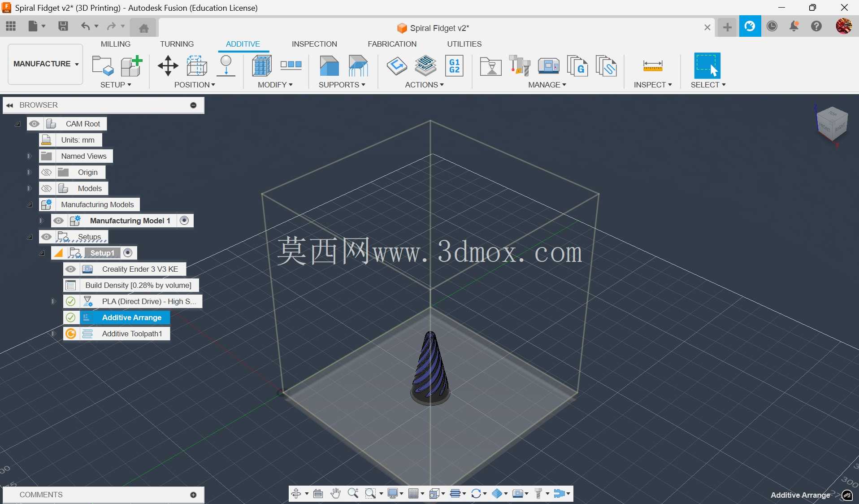Click the Zoom magnifier in navigation bar
859x504 pixels.
(353, 494)
